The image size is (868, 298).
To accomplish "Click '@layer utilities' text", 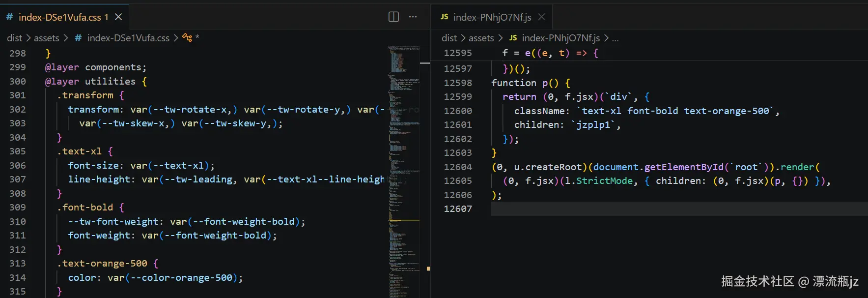I will 90,82.
